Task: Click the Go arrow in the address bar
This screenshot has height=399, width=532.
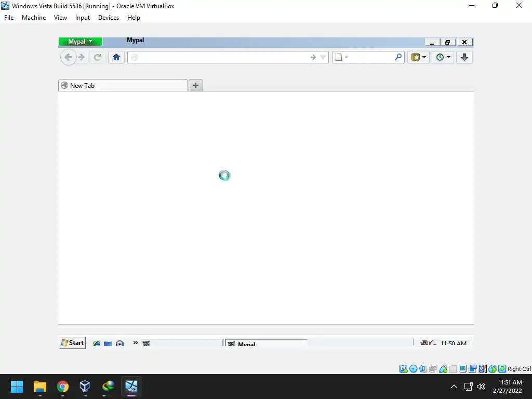Action: [313, 57]
